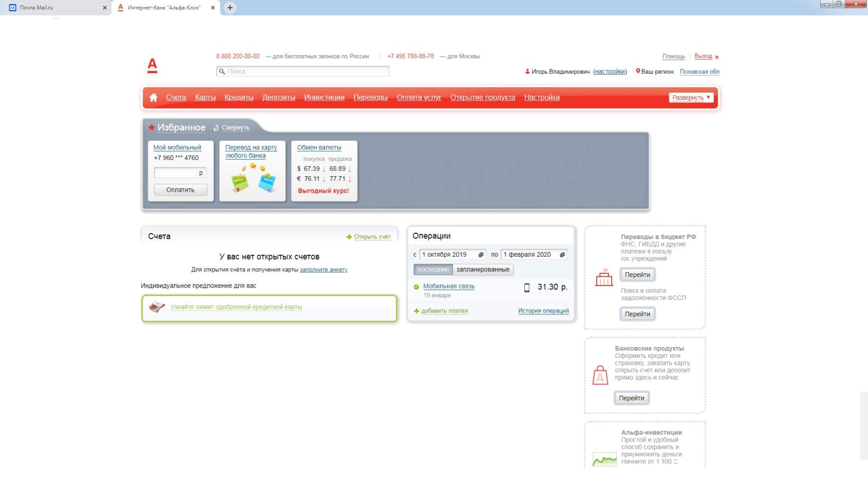Open the Обмен валюты link
This screenshot has width=868, height=488.
pos(319,147)
